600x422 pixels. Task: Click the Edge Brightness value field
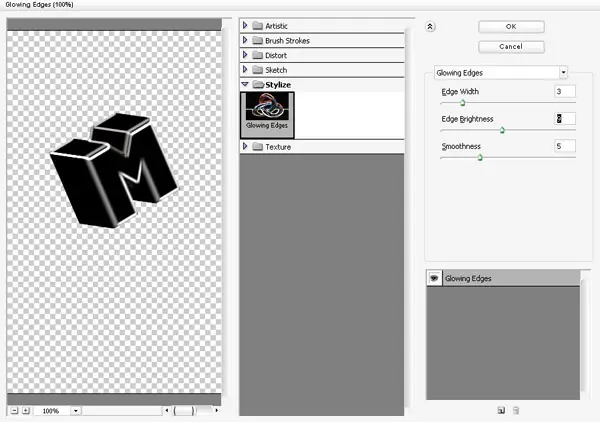click(x=565, y=119)
